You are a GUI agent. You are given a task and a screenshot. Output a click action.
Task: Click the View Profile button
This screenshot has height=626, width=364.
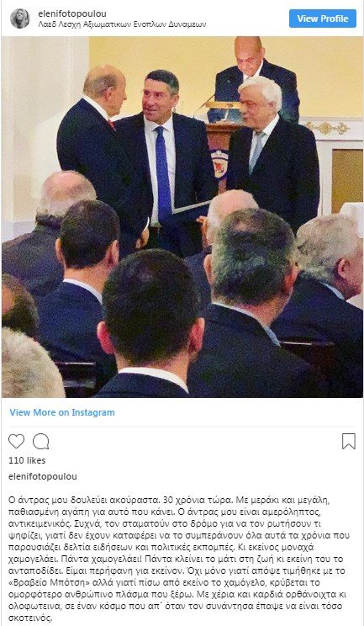(x=323, y=19)
